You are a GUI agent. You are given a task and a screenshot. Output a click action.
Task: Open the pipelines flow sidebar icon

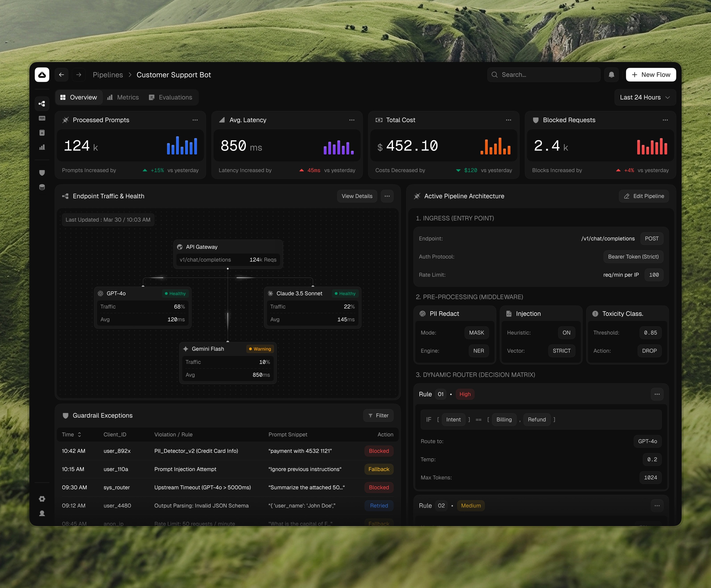point(42,104)
